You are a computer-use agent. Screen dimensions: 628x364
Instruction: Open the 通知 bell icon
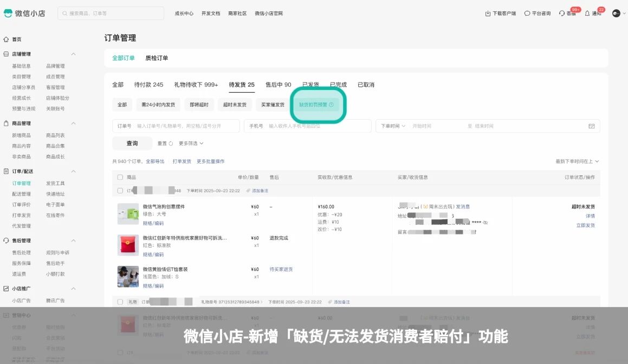coord(587,14)
